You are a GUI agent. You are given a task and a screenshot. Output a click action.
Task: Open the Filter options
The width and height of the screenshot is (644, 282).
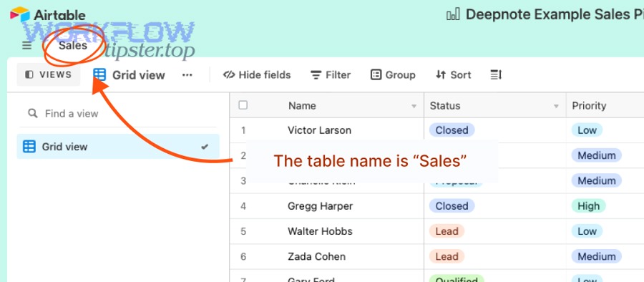330,75
